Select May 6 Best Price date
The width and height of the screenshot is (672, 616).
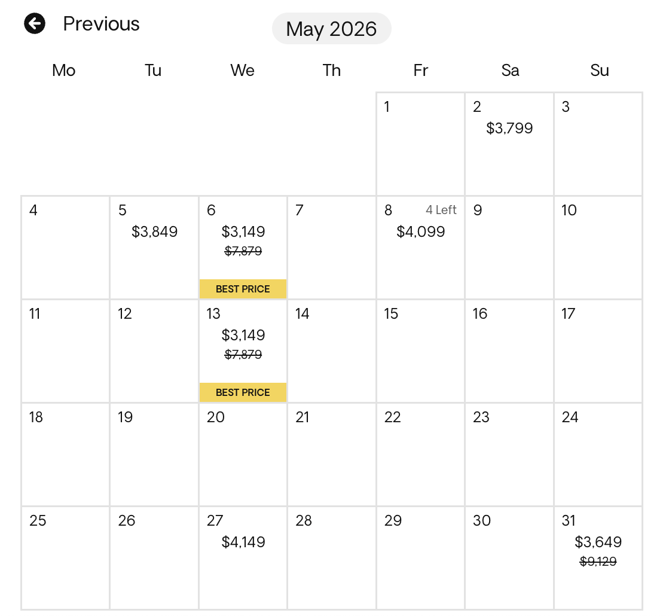click(243, 248)
